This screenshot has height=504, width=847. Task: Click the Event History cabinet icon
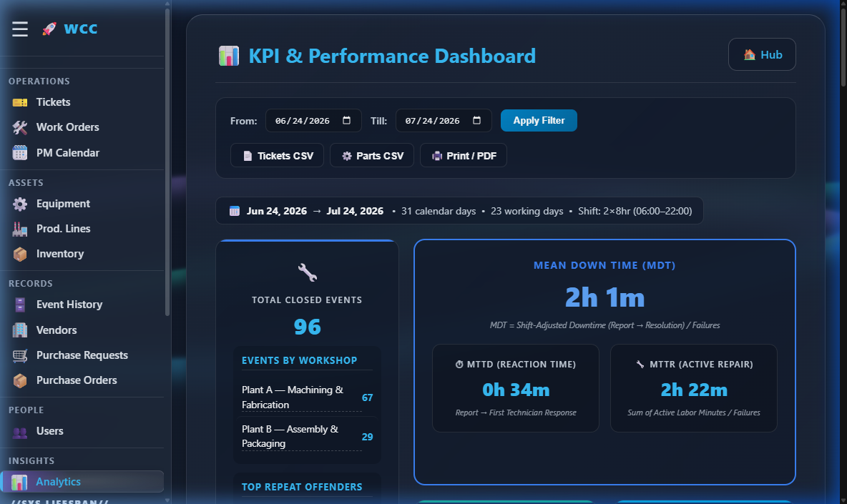click(20, 305)
